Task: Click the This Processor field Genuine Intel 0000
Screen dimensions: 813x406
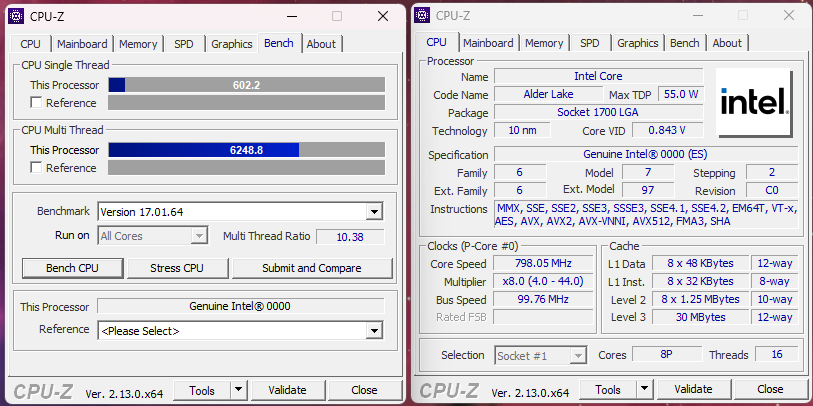Action: pos(241,306)
